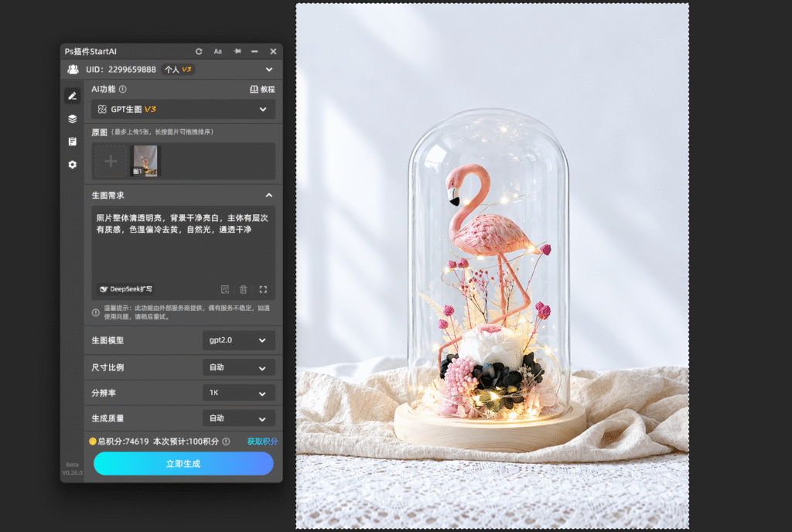The width and height of the screenshot is (792, 532).
Task: Open the 生成质量 自动 dropdown
Action: coord(238,418)
